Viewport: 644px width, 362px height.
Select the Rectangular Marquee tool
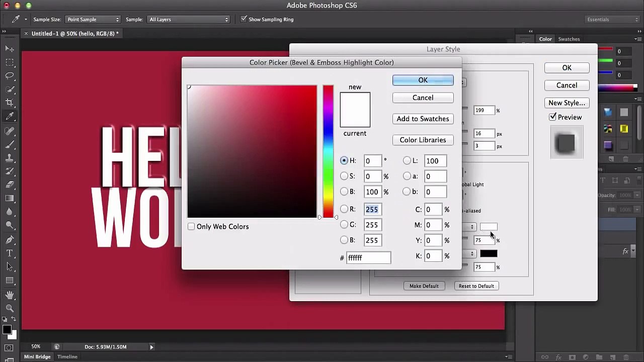coord(10,62)
